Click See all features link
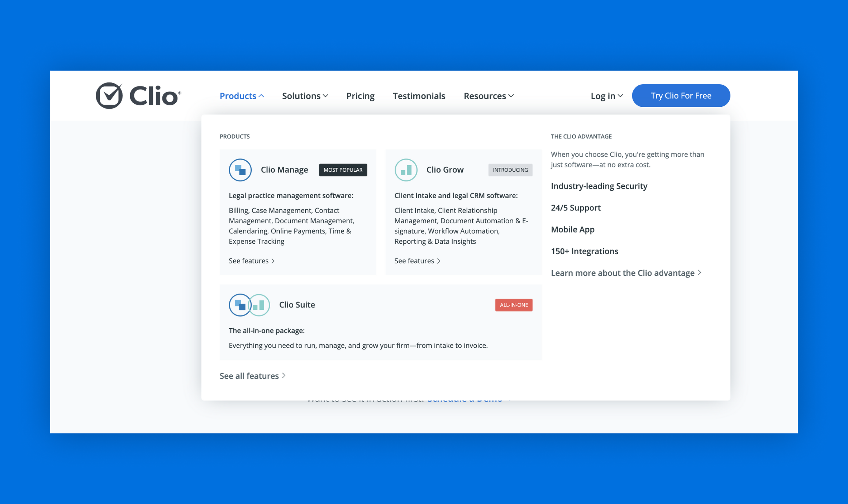 (x=252, y=376)
